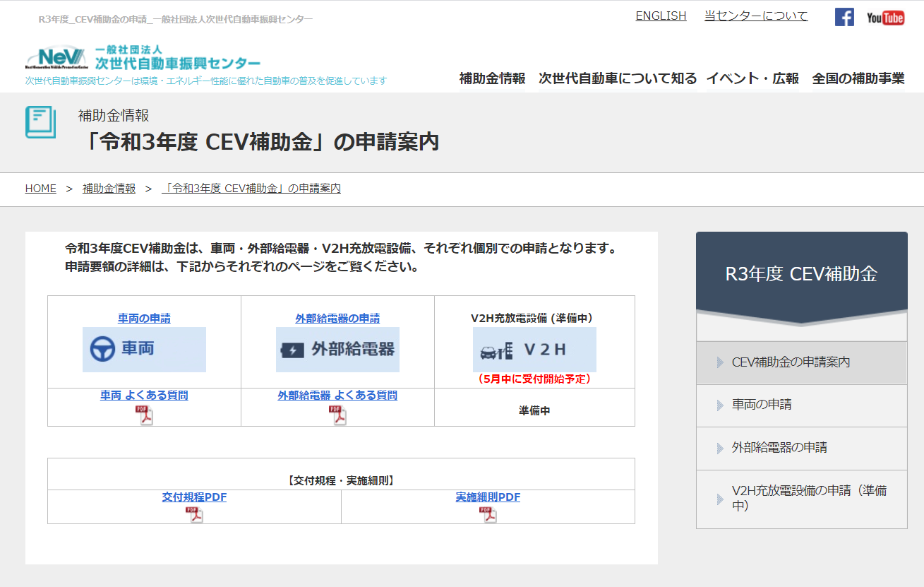
Task: Click the 車両 steering wheel banner
Action: (x=144, y=349)
